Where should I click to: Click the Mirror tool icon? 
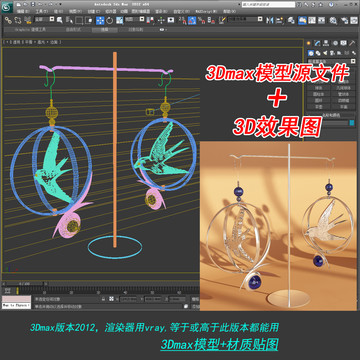(269, 20)
